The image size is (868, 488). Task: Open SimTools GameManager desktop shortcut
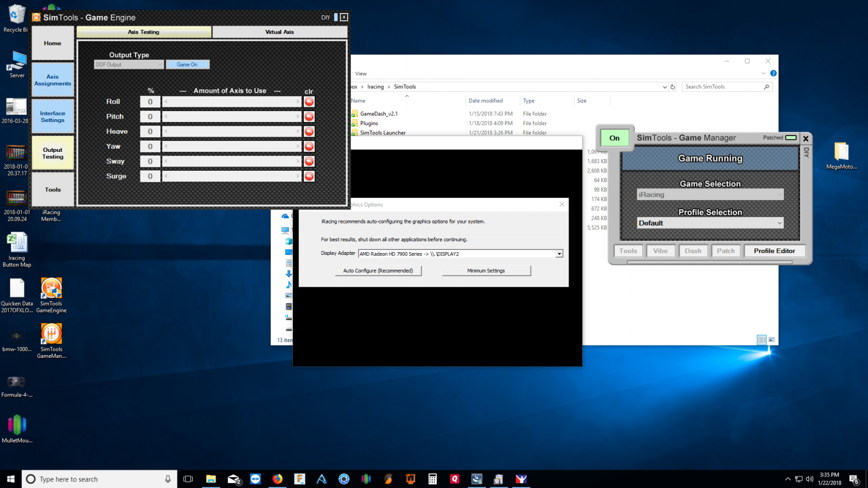[x=52, y=341]
